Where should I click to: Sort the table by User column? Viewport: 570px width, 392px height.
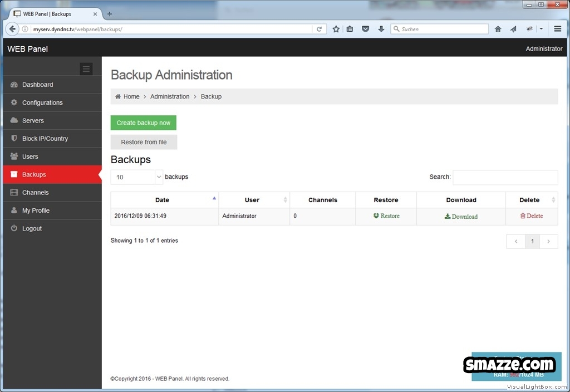pyautogui.click(x=254, y=200)
